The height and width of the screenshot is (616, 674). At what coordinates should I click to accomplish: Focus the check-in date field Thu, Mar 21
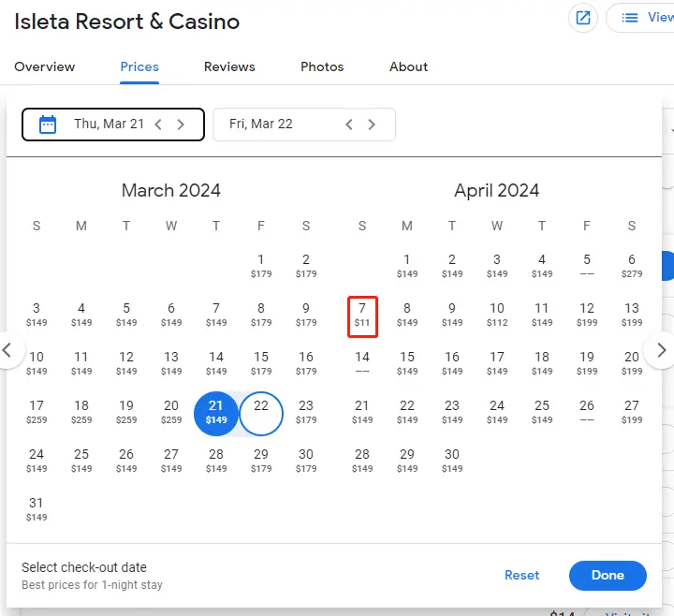click(x=113, y=125)
